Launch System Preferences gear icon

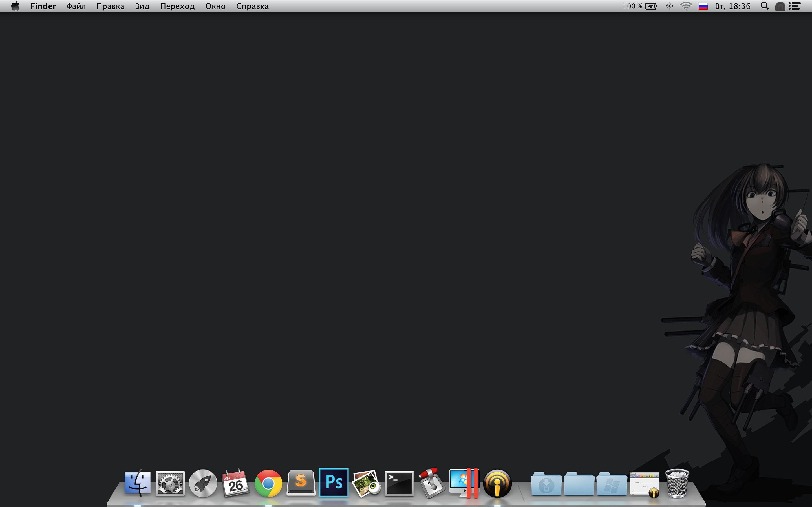[170, 483]
